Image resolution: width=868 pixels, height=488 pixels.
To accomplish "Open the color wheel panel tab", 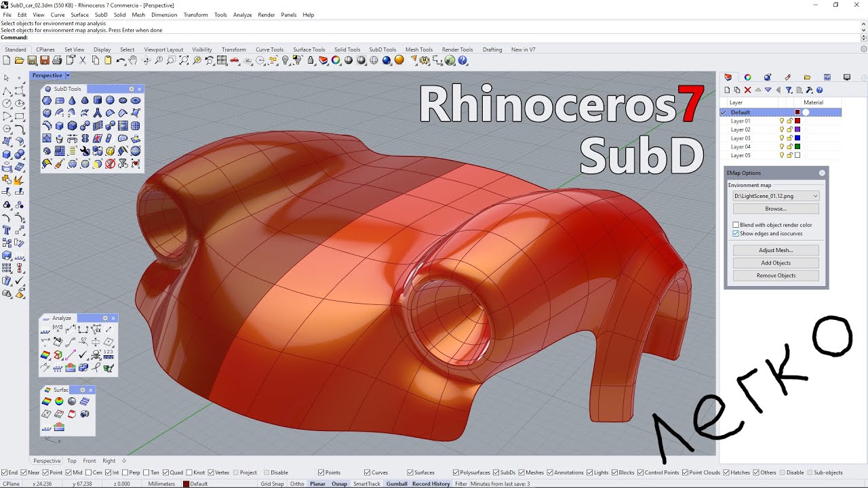I will [747, 77].
